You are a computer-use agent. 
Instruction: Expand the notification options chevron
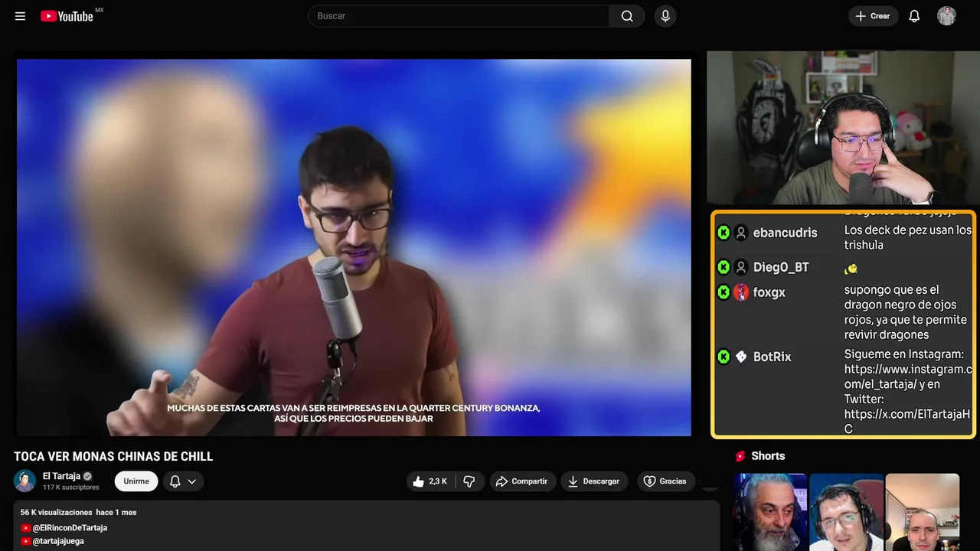[192, 481]
